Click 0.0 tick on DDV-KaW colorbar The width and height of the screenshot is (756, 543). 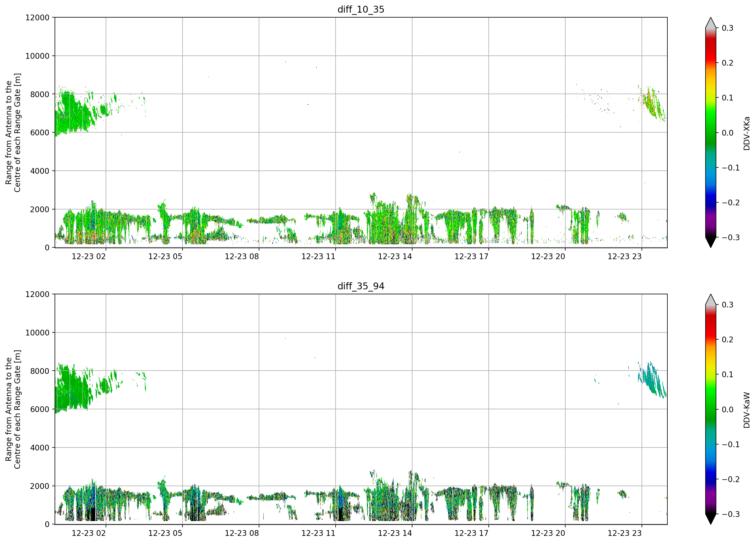click(728, 410)
